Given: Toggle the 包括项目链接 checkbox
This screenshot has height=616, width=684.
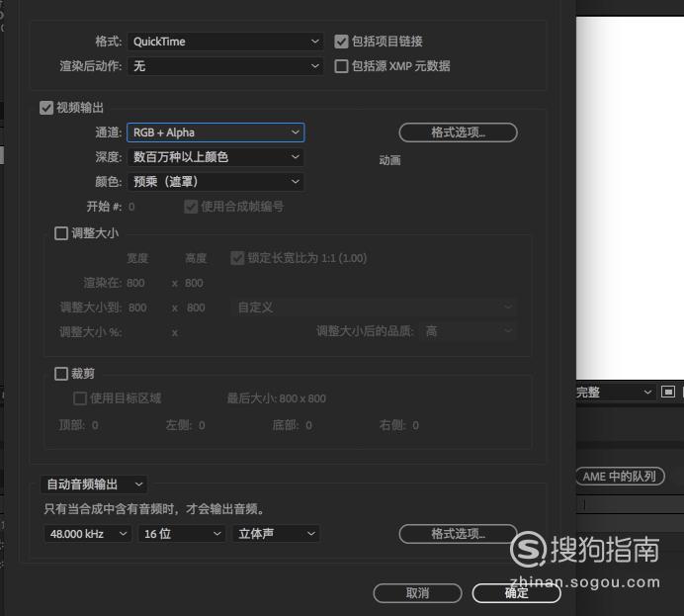Looking at the screenshot, I should [x=341, y=42].
